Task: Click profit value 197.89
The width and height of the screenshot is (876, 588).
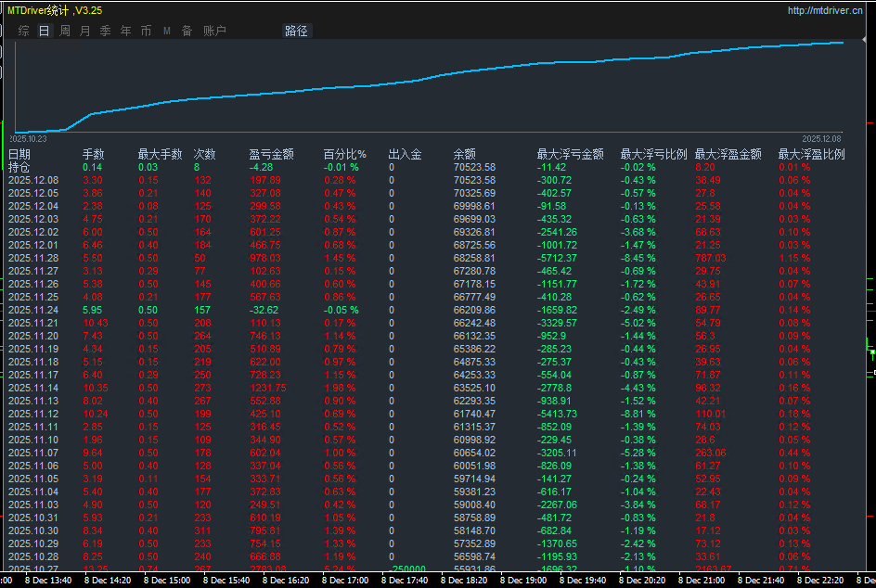Action: [265, 180]
